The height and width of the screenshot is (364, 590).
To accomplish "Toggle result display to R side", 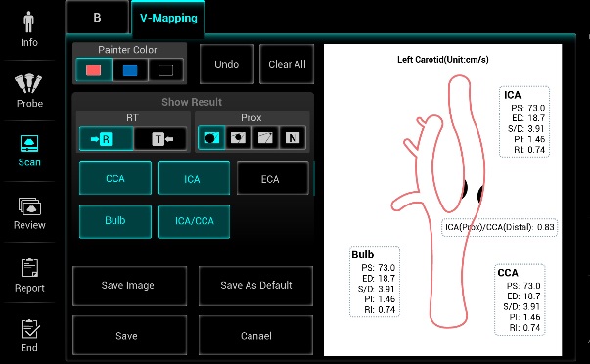I will pyautogui.click(x=106, y=139).
